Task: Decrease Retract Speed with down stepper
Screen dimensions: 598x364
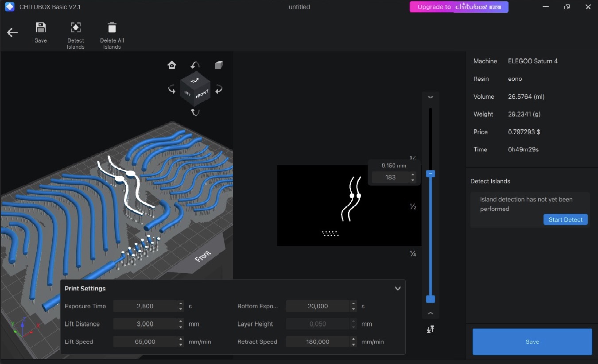Action: pyautogui.click(x=353, y=344)
